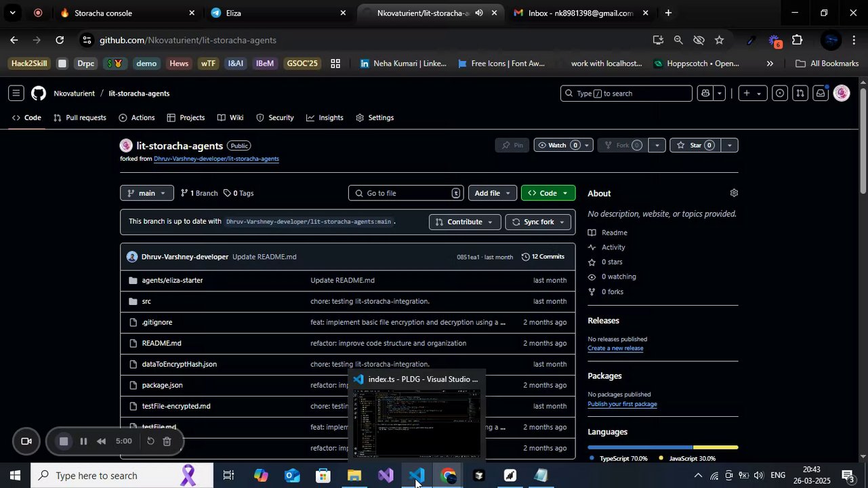Open the Wiki repository tab

pyautogui.click(x=230, y=118)
